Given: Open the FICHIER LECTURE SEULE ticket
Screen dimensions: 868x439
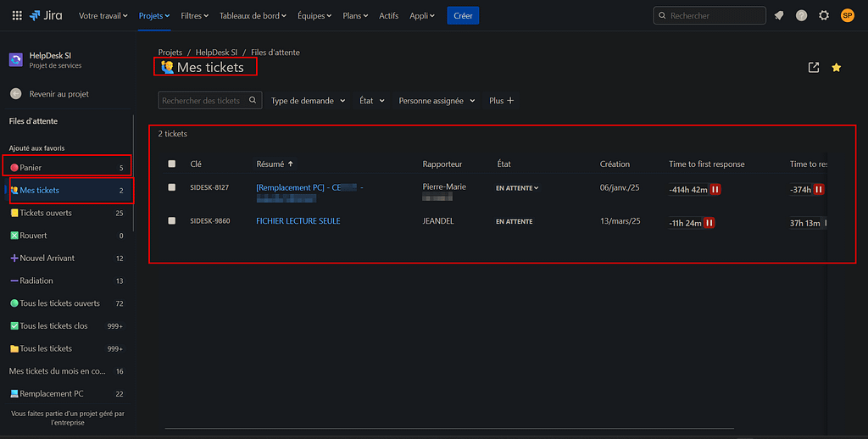Looking at the screenshot, I should (x=298, y=221).
